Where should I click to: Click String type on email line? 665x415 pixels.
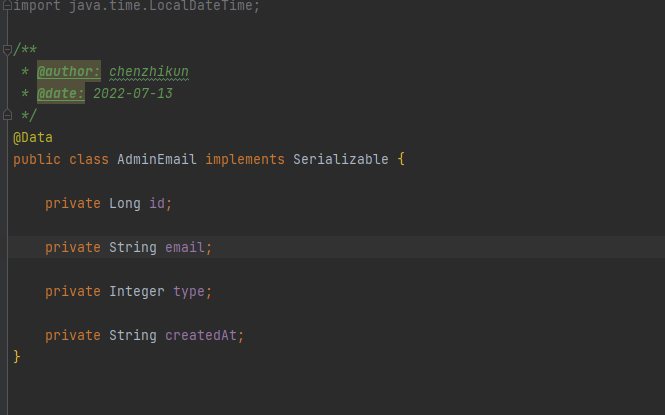coord(133,247)
